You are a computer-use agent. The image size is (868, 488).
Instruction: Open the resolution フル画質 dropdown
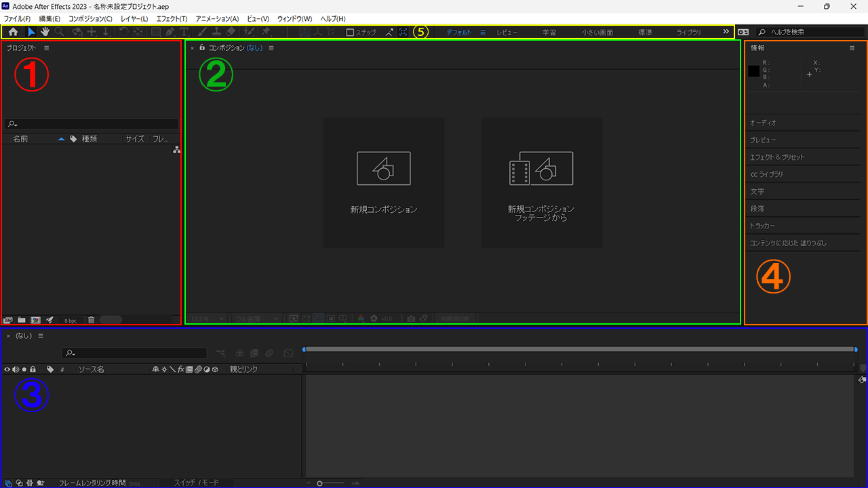click(x=256, y=319)
